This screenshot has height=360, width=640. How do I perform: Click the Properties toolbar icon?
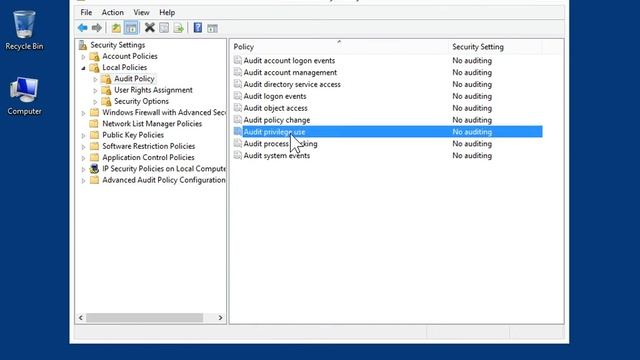click(x=164, y=28)
